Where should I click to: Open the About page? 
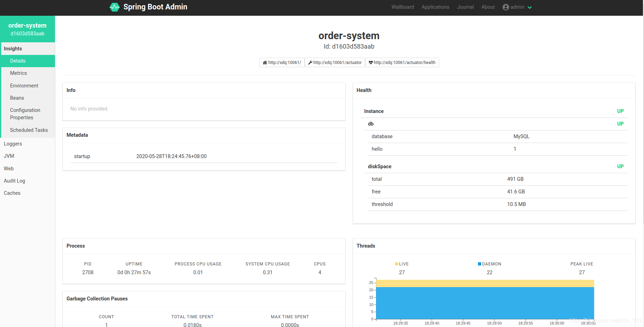click(488, 7)
